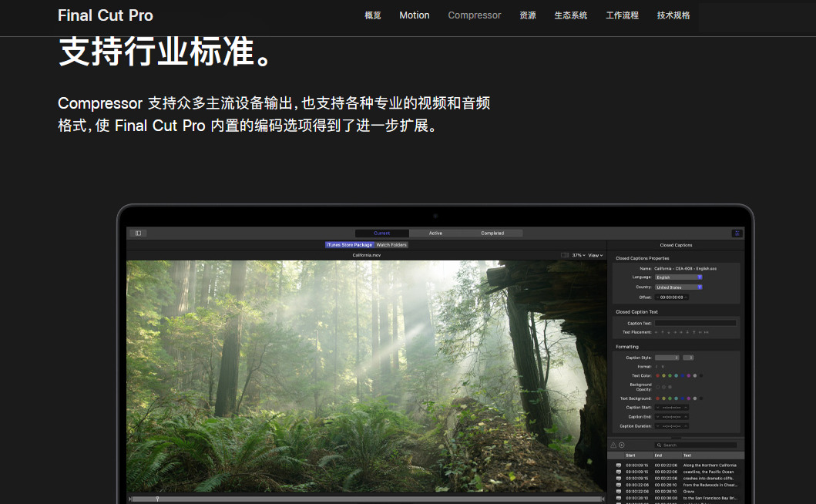Click the forest video preview
Image resolution: width=816 pixels, height=504 pixels.
point(366,376)
